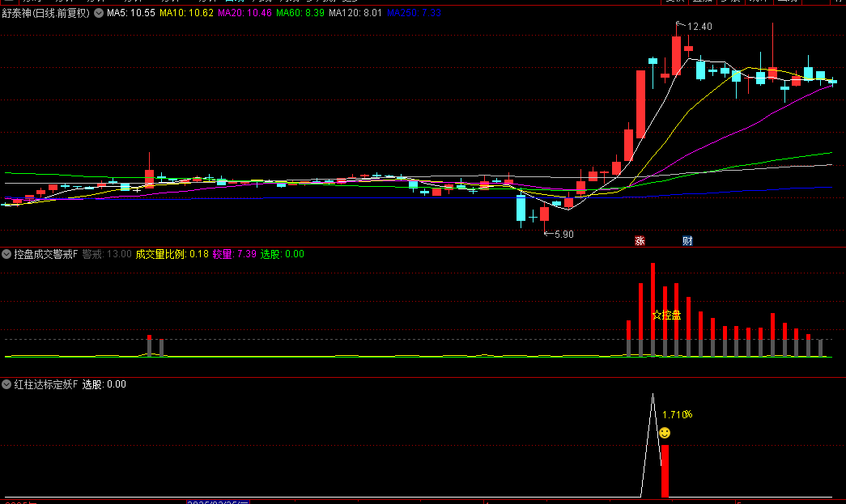
Task: Click the ☆控盘 star marker
Action: click(x=666, y=315)
